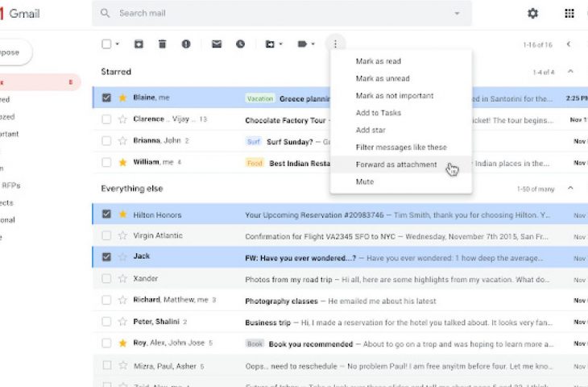This screenshot has width=588, height=387.
Task: Star the Xander email
Action: tap(122, 278)
